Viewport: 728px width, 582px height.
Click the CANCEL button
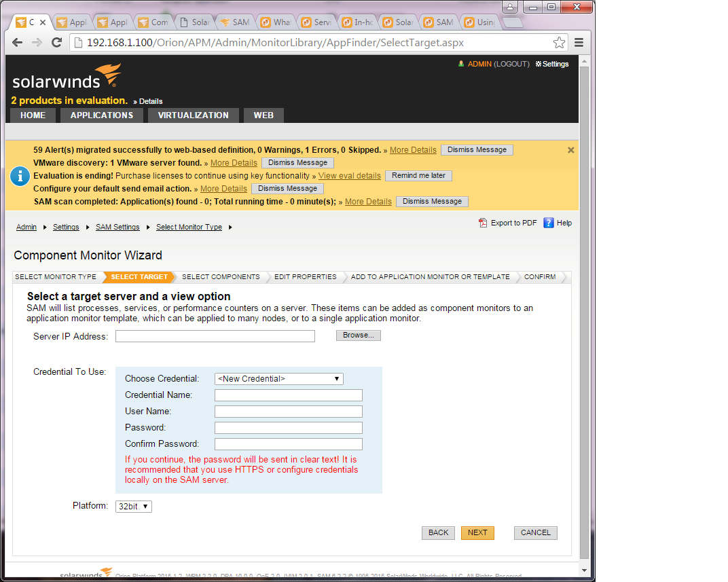pyautogui.click(x=535, y=533)
